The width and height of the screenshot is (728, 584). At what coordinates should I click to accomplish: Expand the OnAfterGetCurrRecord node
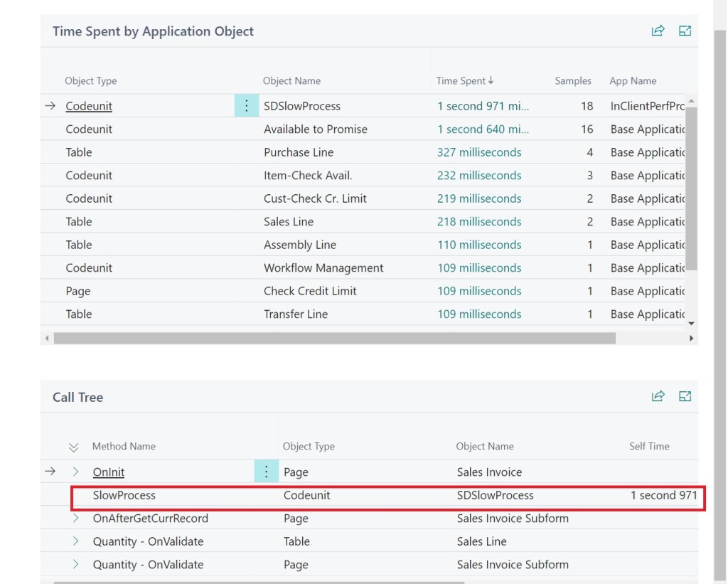(76, 519)
